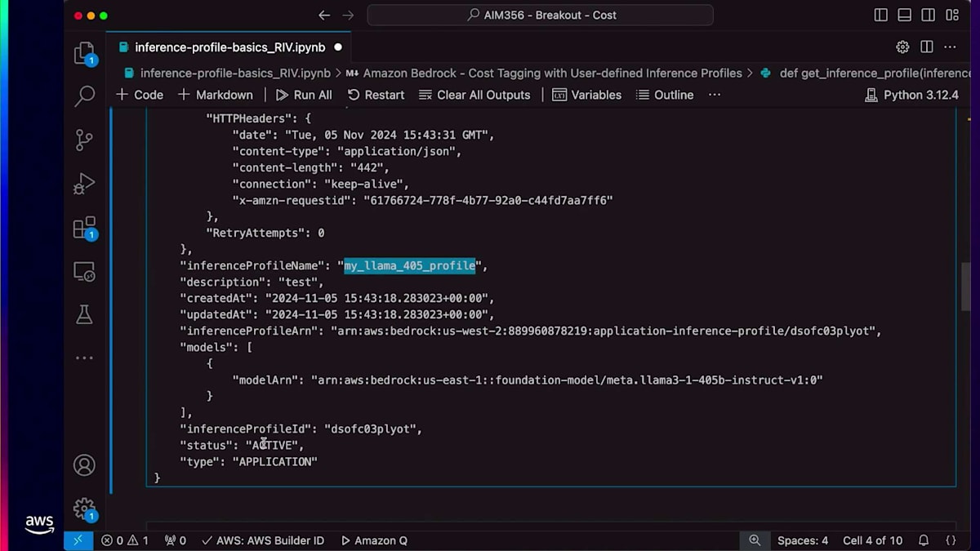Click the AWS: AWS Builder ID status item
The image size is (980, 551).
[263, 540]
